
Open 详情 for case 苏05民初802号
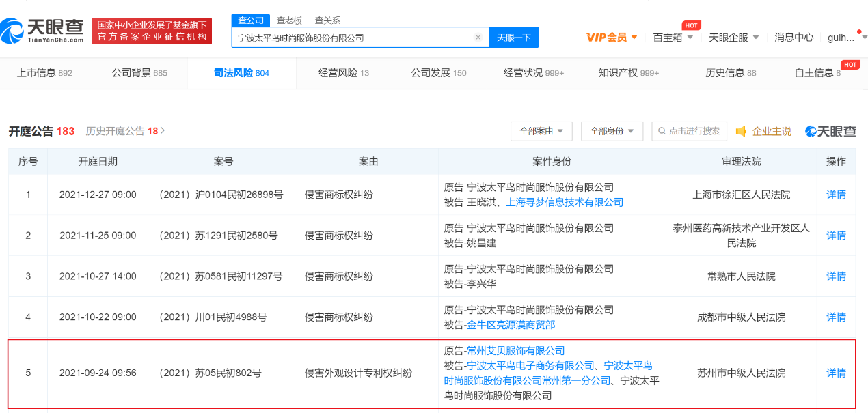point(836,373)
